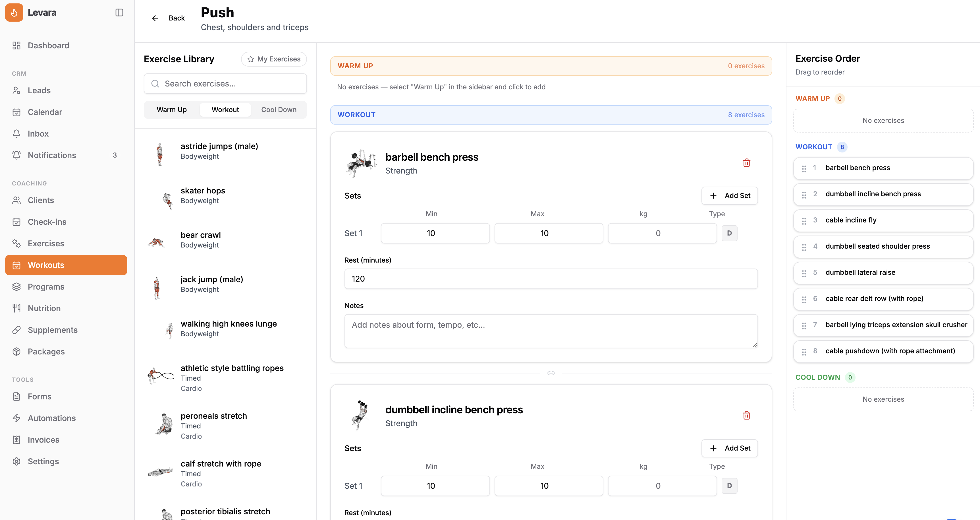This screenshot has width=980, height=520.
Task: Collapse the sidebar panel icon
Action: pos(119,13)
